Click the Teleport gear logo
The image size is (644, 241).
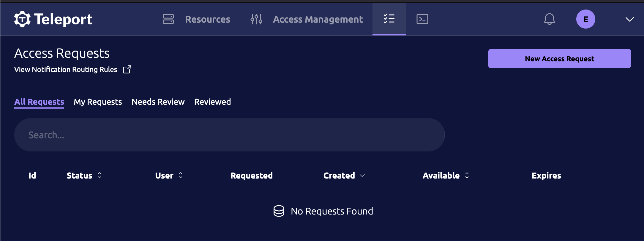pos(22,19)
